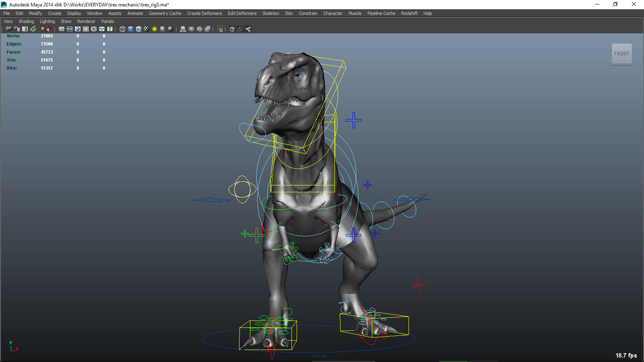Open the Shading panel menu

[x=26, y=21]
